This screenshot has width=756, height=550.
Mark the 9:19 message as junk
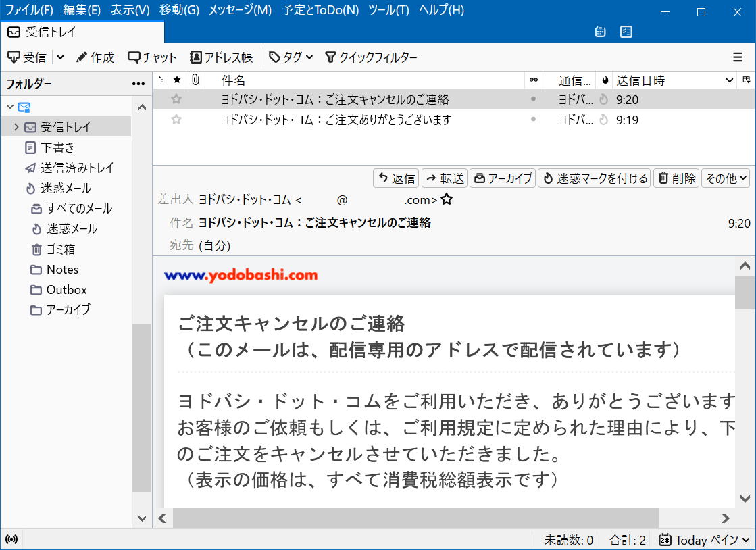[x=603, y=120]
